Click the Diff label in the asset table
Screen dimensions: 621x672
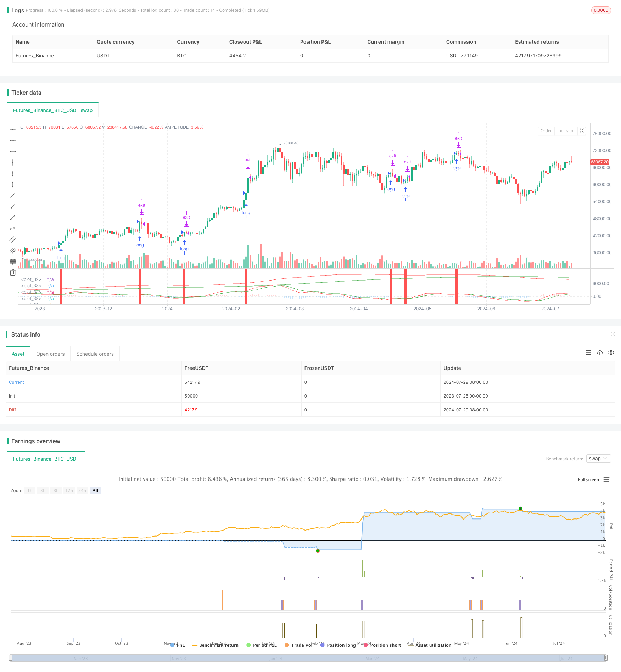pos(12,410)
